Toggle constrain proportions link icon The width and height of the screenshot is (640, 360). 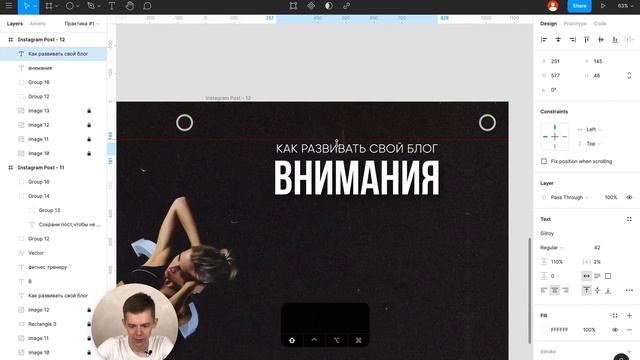tap(629, 76)
